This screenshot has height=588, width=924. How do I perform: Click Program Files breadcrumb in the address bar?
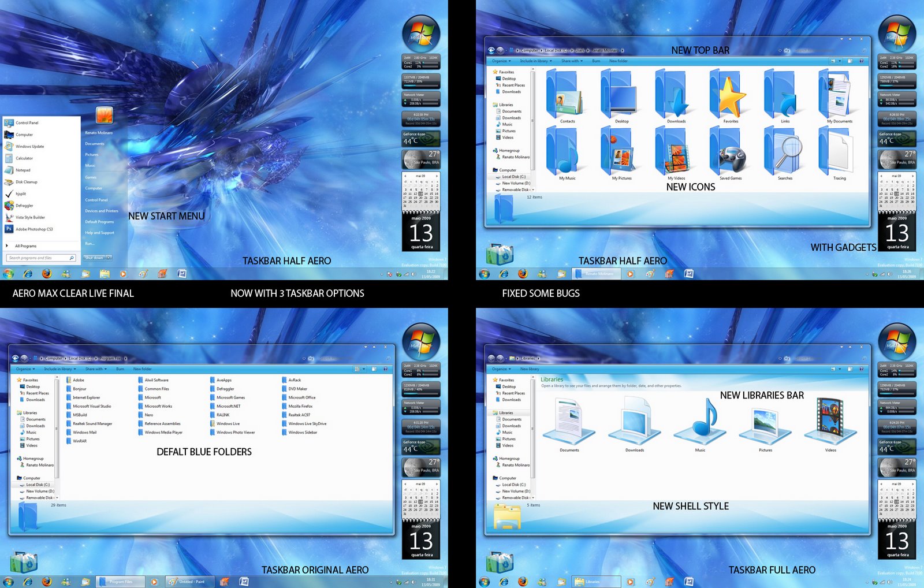point(110,359)
